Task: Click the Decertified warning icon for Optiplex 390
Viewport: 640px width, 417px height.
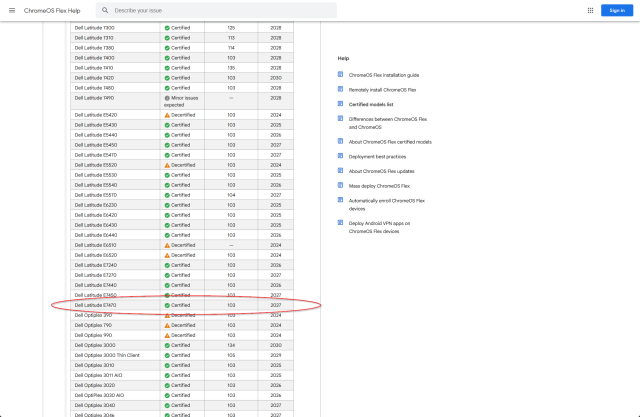Action: [x=167, y=315]
